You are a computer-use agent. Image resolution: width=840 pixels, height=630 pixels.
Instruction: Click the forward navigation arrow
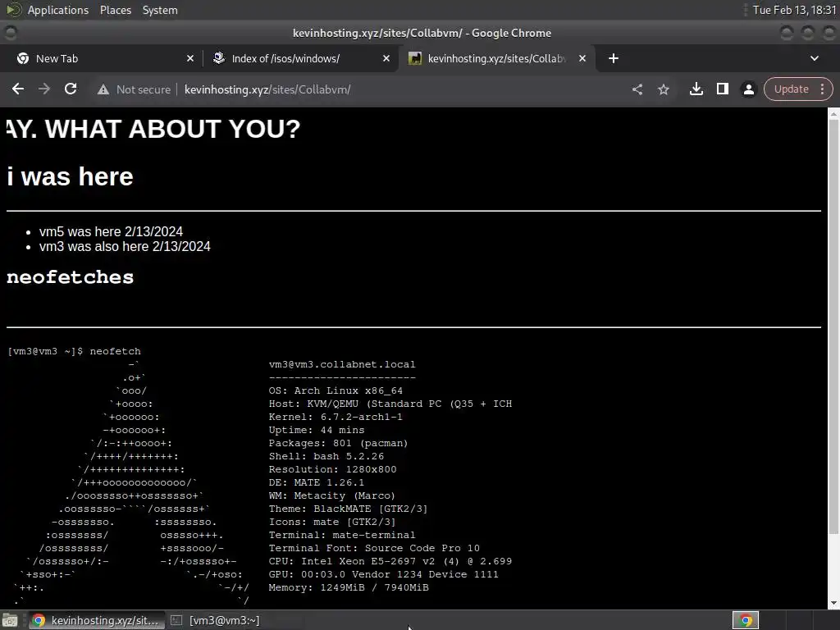[x=44, y=89]
